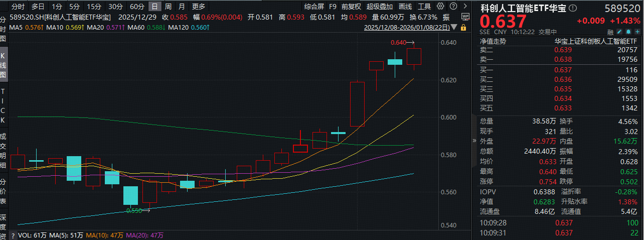Screen dimensions: 644x240
Task: Click the F9 button
Action: tap(333, 7)
